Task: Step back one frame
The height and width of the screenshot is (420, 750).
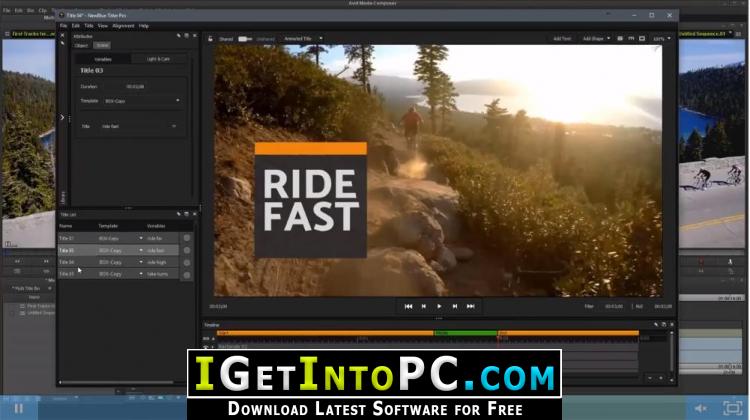Action: pyautogui.click(x=423, y=306)
